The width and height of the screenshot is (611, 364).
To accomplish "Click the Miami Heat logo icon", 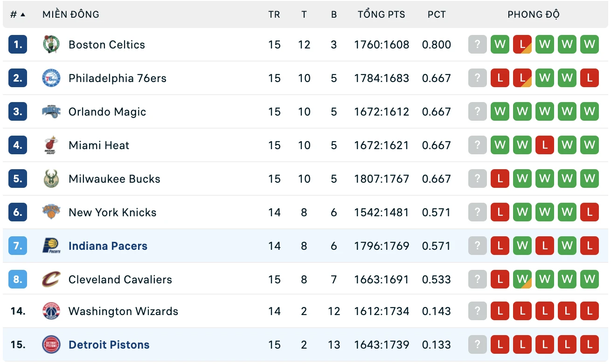I will (x=51, y=145).
